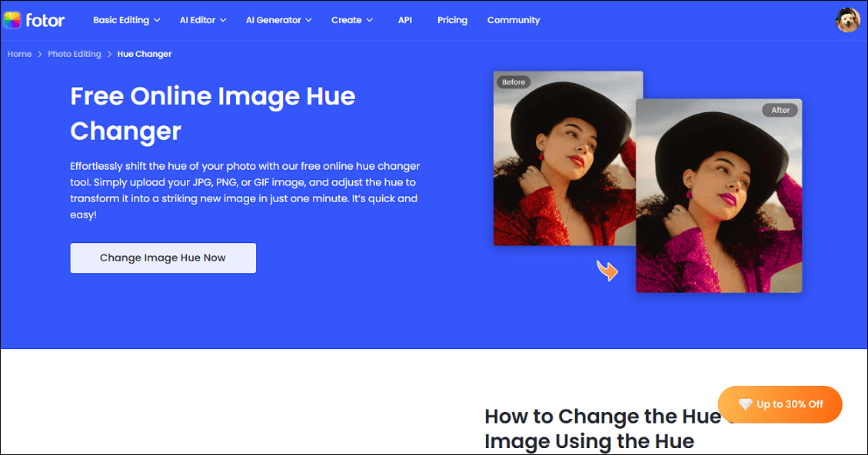
Task: Expand the Basic Editing dropdown
Action: coord(126,20)
